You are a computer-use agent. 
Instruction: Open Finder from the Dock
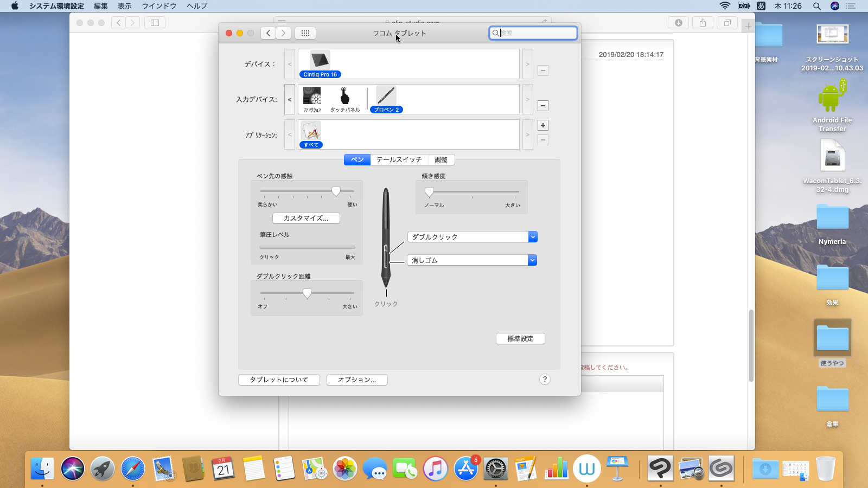pyautogui.click(x=42, y=468)
